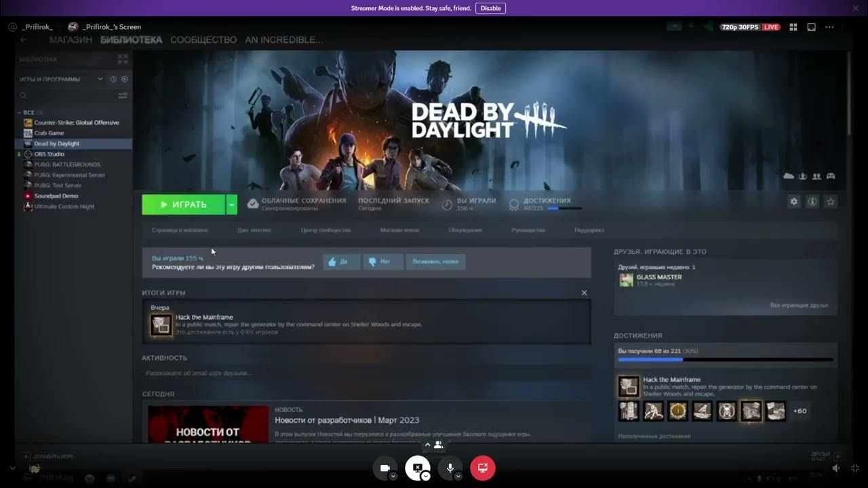868x488 pixels.
Task: Click the library search field
Action: (66, 96)
